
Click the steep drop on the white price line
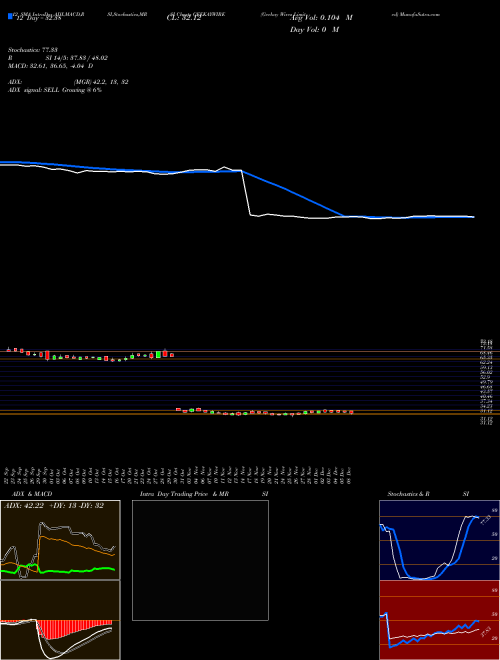tap(246, 193)
